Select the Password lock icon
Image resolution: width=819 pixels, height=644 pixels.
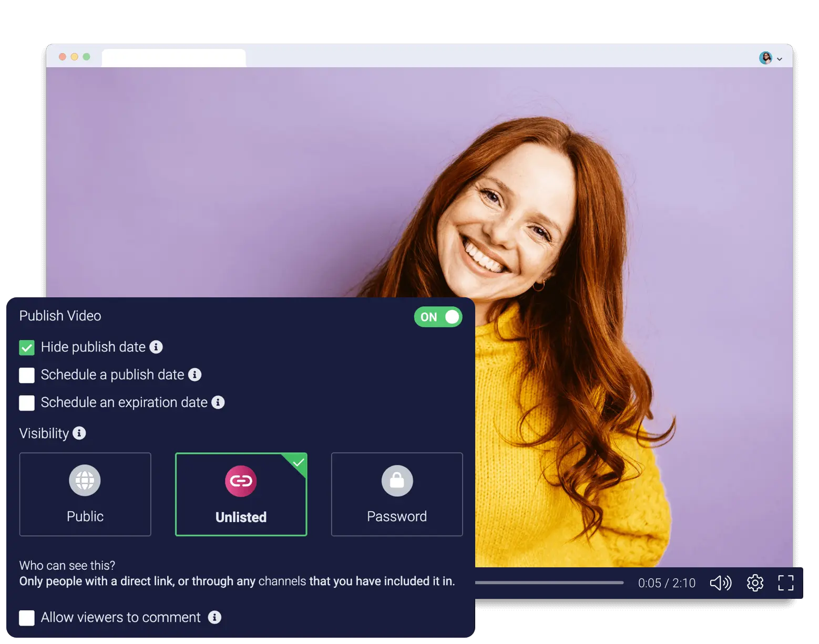(x=396, y=480)
